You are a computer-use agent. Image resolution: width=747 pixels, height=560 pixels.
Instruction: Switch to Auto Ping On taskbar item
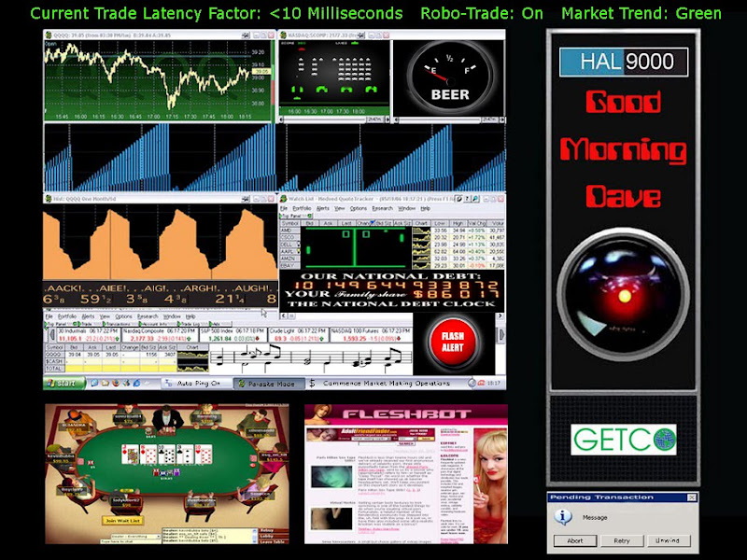click(196, 384)
